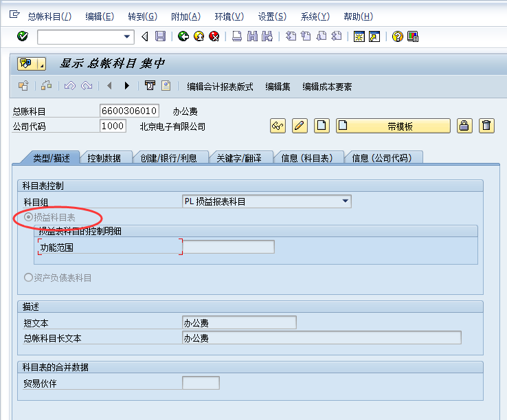The image size is (507, 420).
Task: Open the 系统 menu
Action: (315, 16)
